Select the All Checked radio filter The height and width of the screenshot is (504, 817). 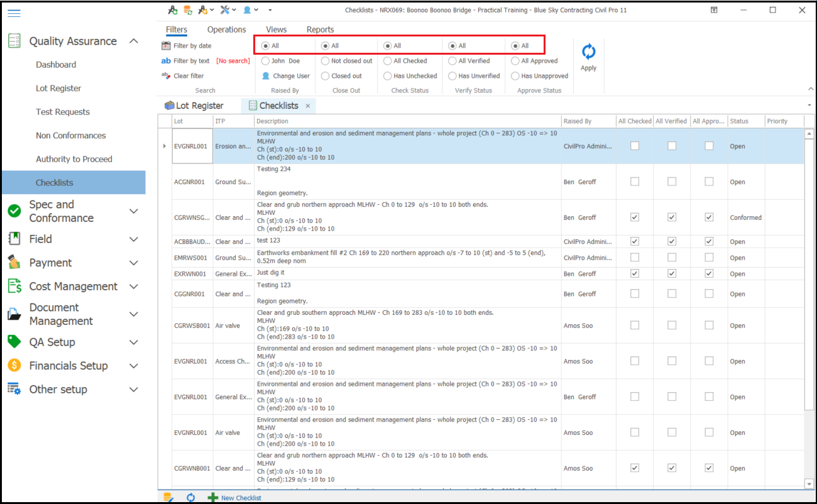(387, 61)
